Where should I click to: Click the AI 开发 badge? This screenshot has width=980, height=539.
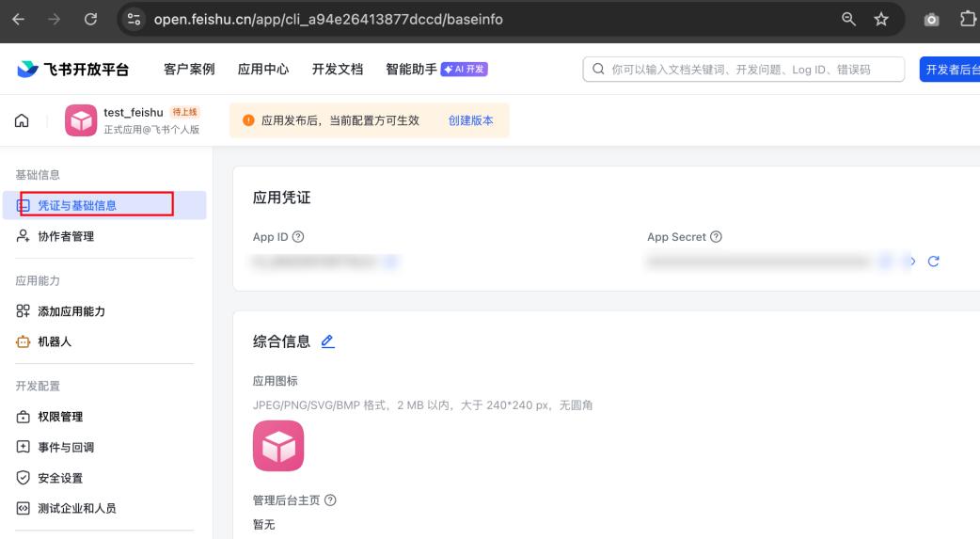pos(465,69)
